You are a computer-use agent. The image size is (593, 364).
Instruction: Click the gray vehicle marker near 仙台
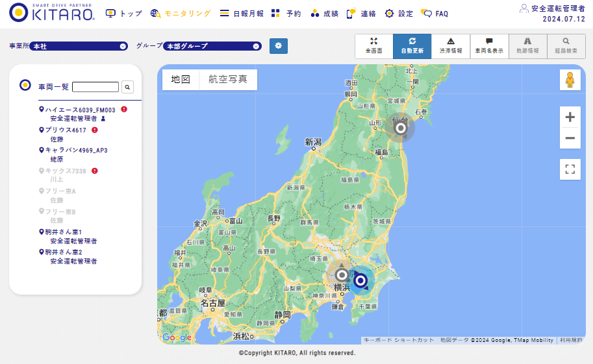point(400,128)
